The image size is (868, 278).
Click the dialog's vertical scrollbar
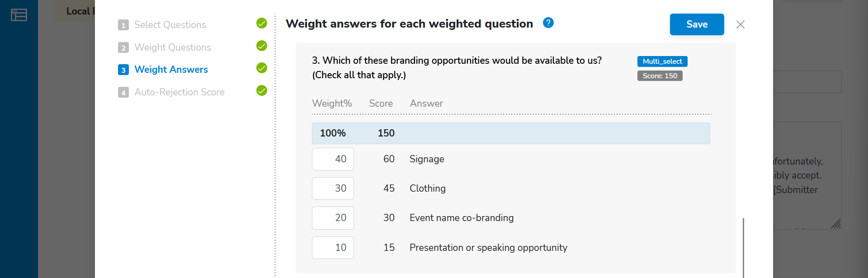[x=743, y=248]
